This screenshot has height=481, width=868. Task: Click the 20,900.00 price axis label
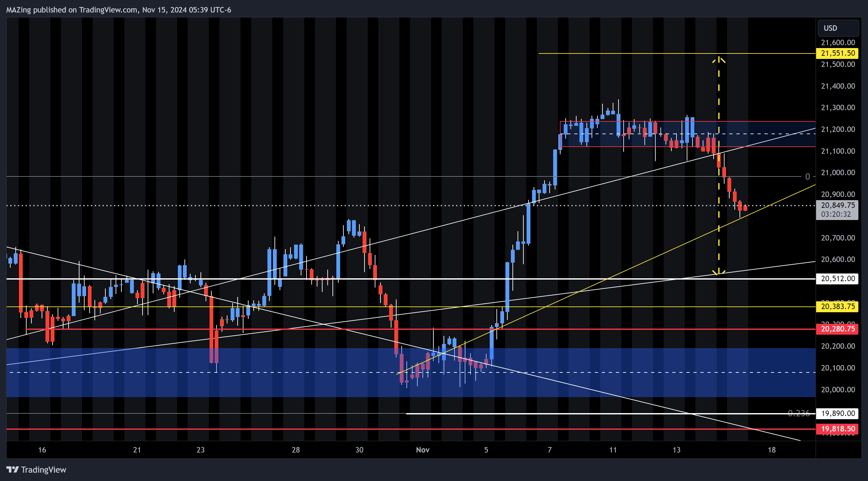point(838,194)
